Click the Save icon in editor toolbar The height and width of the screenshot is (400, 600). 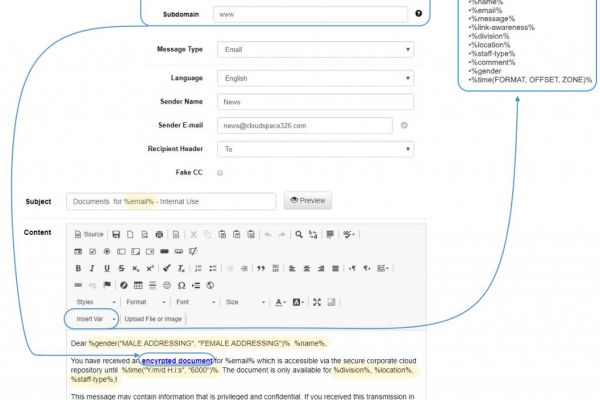[117, 234]
